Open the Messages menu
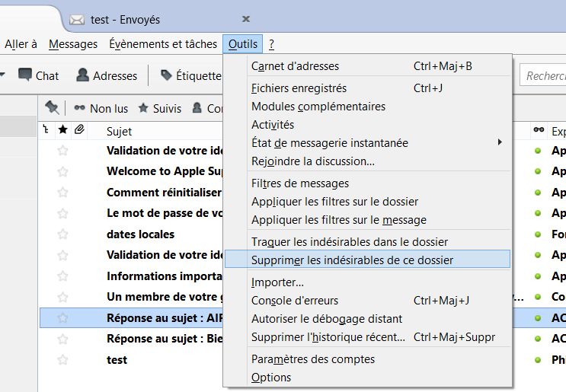 tap(73, 44)
